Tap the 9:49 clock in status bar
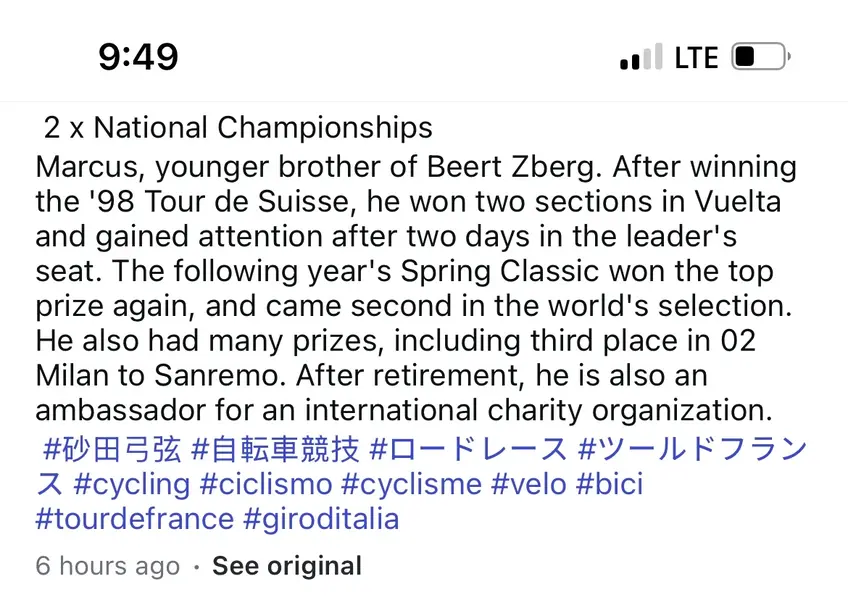Screen dimensions: 848x600 138,57
